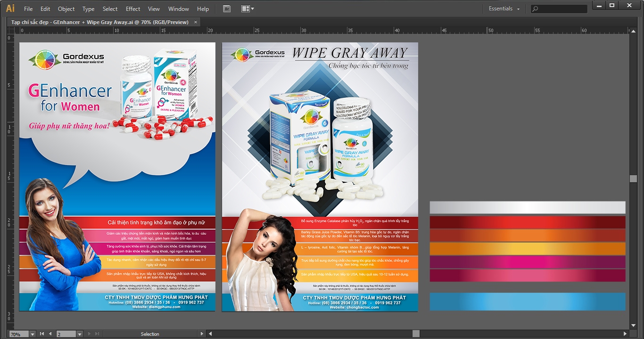Close the Tạp chí sắc đẹp document tab
The height and width of the screenshot is (339, 644).
[196, 22]
